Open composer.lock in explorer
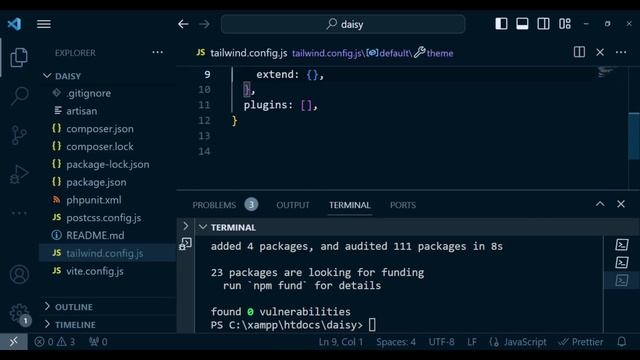 tap(108, 147)
